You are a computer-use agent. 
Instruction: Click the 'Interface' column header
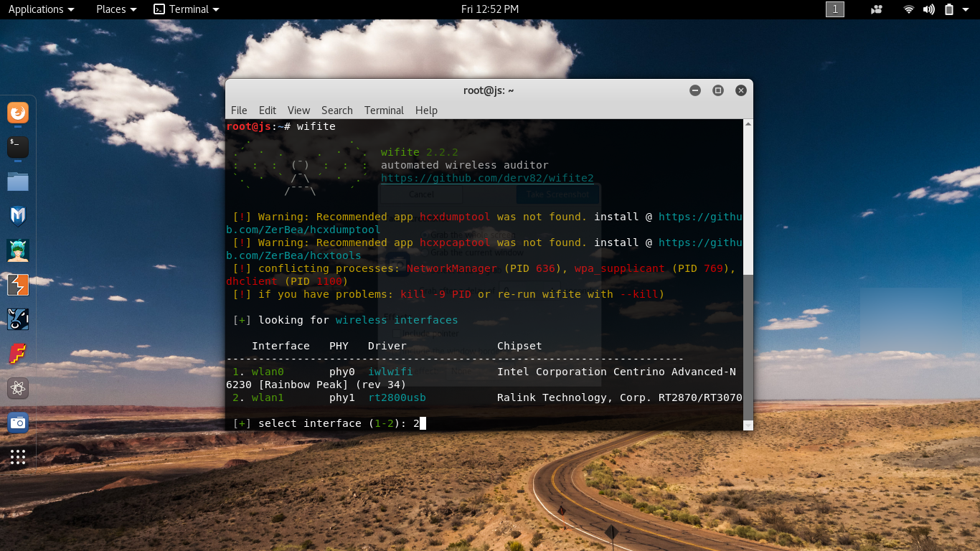tap(281, 346)
